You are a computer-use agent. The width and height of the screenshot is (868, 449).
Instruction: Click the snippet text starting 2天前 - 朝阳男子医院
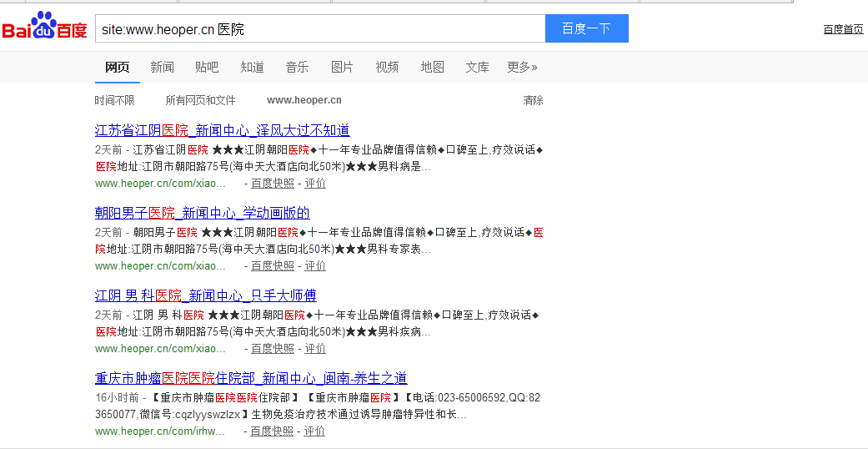coord(319,240)
